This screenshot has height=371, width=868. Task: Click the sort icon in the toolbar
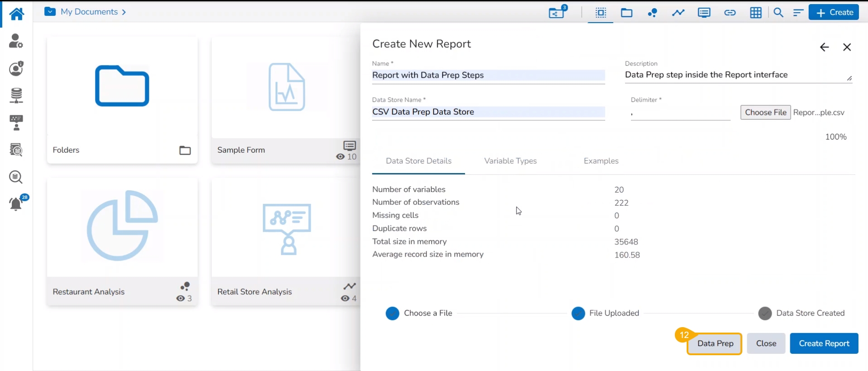point(798,13)
